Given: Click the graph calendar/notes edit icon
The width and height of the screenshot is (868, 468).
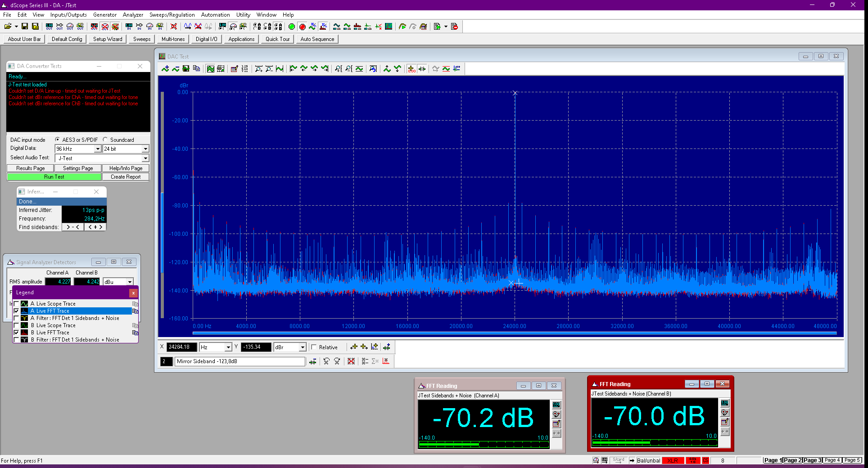Looking at the screenshot, I should [234, 69].
